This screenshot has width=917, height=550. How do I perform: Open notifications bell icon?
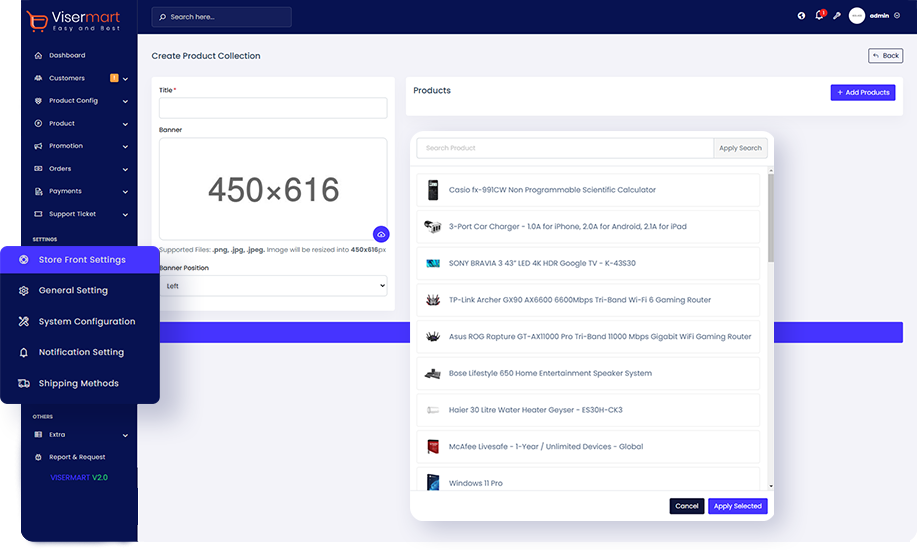[819, 15]
